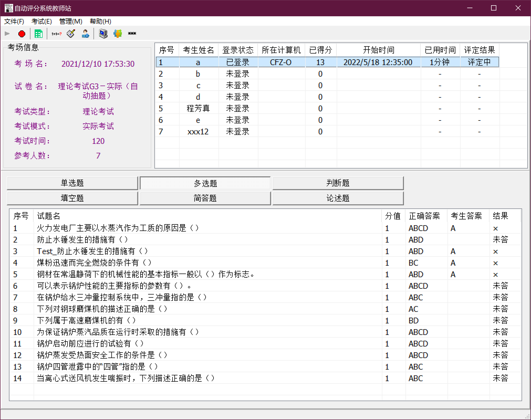Screen dimensions: 531x420
Task: Select student 程芳真 in the list
Action: click(x=198, y=108)
